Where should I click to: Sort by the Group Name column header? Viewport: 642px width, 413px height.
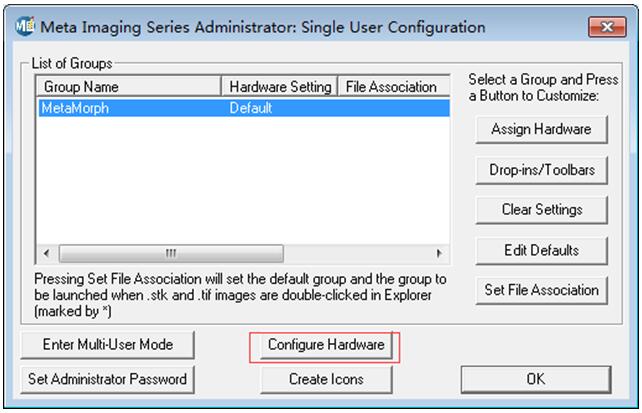click(x=129, y=87)
